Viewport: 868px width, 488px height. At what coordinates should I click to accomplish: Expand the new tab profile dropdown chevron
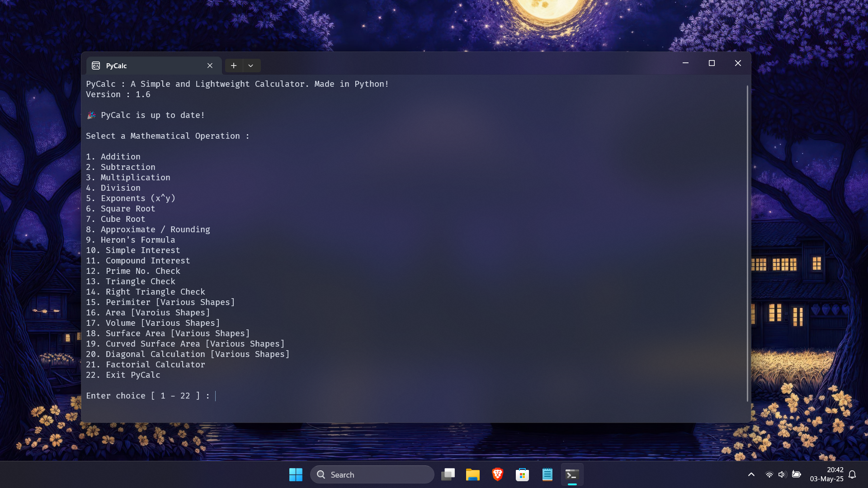coord(251,66)
